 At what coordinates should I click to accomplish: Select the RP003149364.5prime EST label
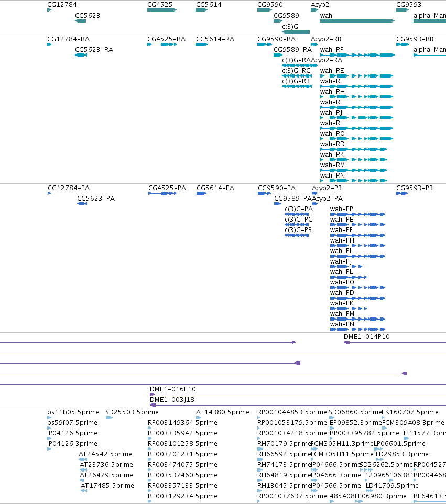point(182,422)
